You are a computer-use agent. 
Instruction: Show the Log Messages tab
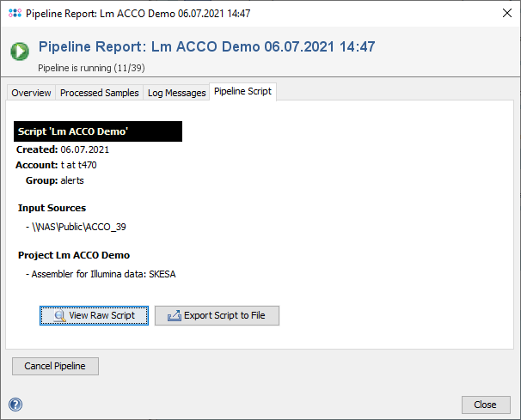pos(176,93)
